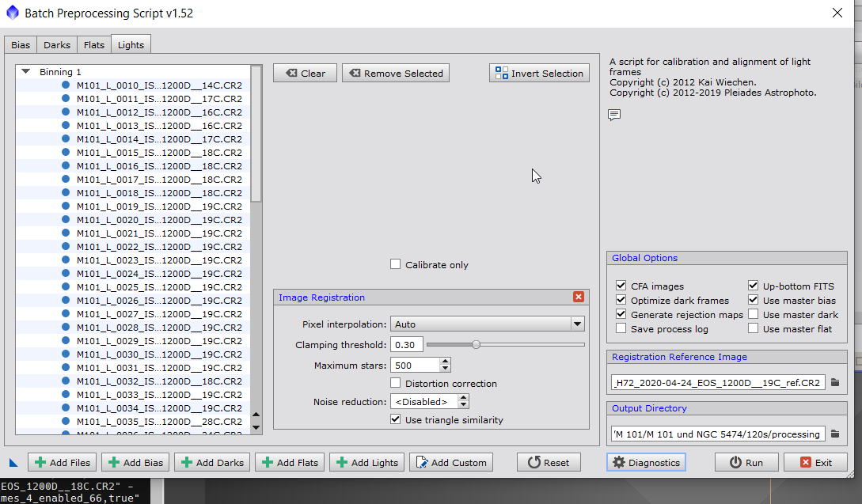Increase Maximum stars value
The width and height of the screenshot is (862, 504).
tap(446, 361)
